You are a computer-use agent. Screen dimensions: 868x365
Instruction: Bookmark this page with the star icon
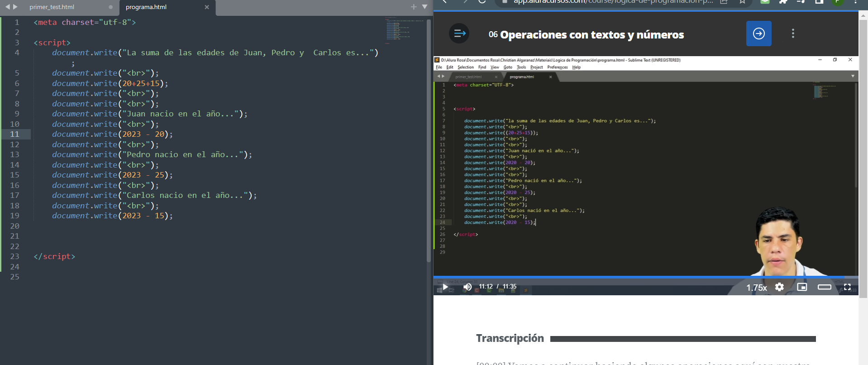pyautogui.click(x=742, y=2)
